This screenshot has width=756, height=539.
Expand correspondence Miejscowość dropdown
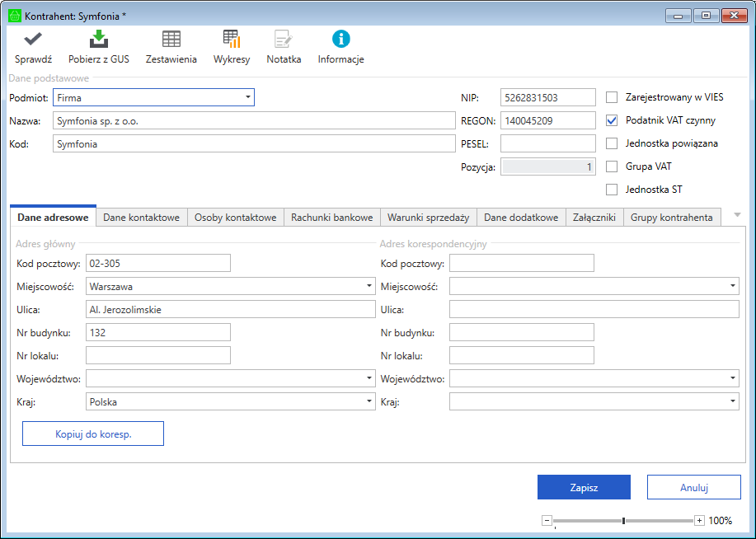(x=732, y=286)
